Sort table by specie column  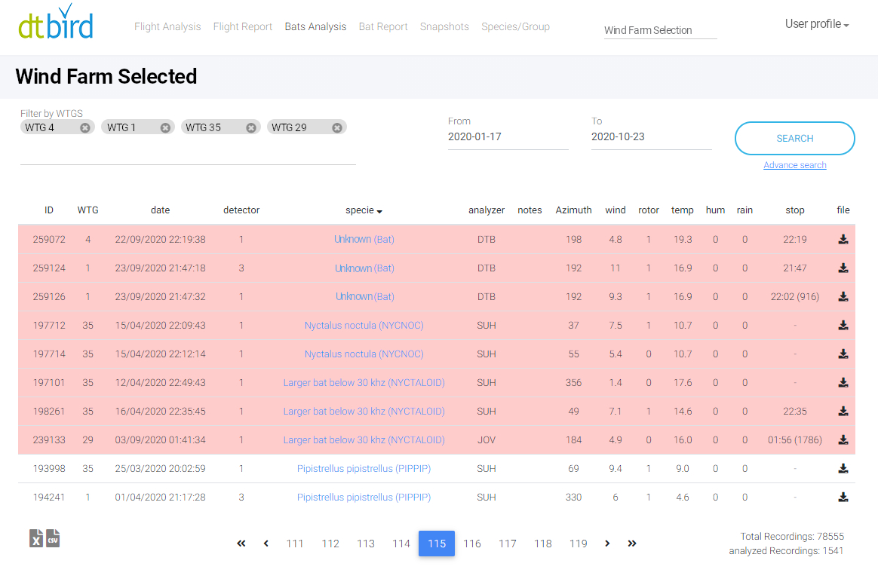point(364,210)
